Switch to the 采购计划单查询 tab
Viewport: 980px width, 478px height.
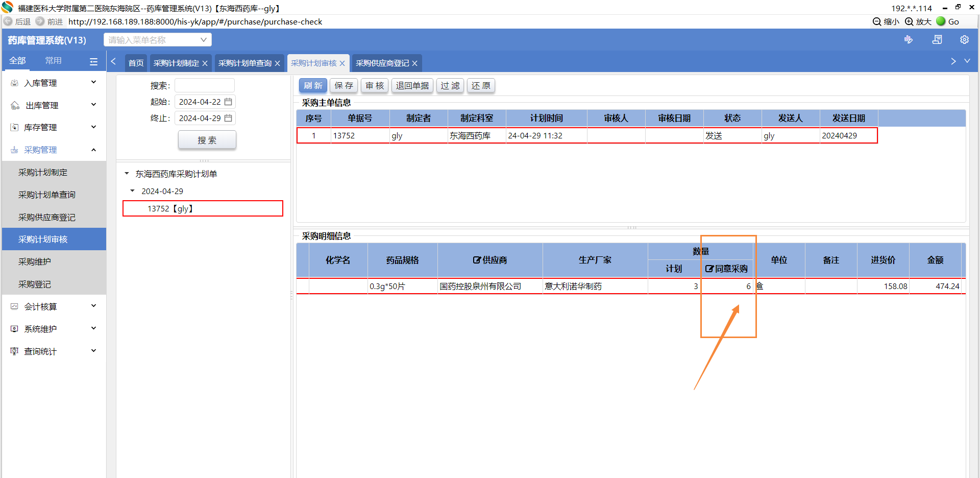pyautogui.click(x=245, y=63)
